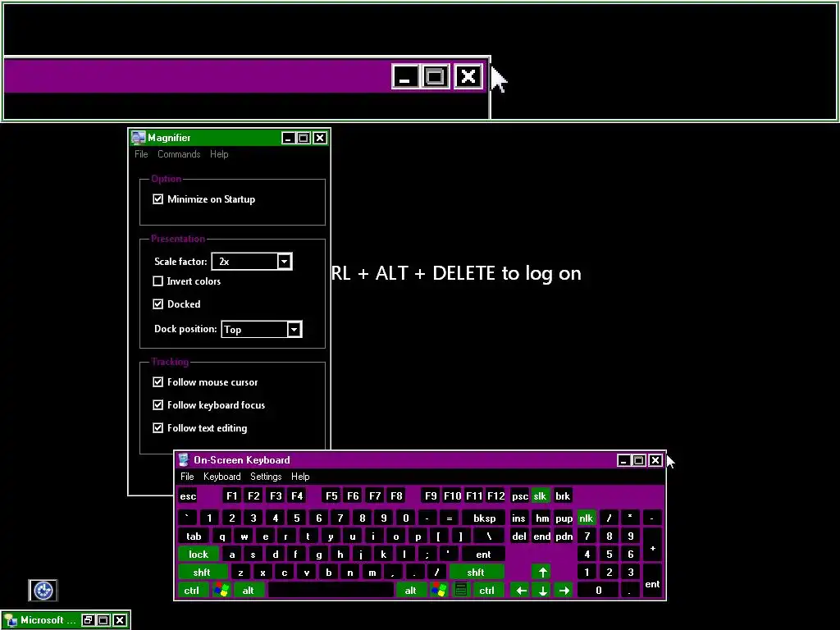Screen dimensions: 840x630
Task: Click the main ent key
Action: pyautogui.click(x=483, y=555)
